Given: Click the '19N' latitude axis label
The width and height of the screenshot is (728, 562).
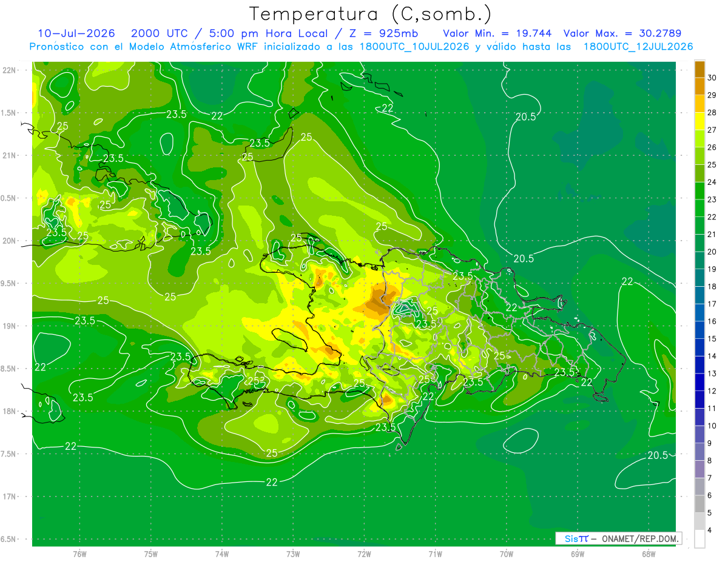Looking at the screenshot, I should click(9, 326).
